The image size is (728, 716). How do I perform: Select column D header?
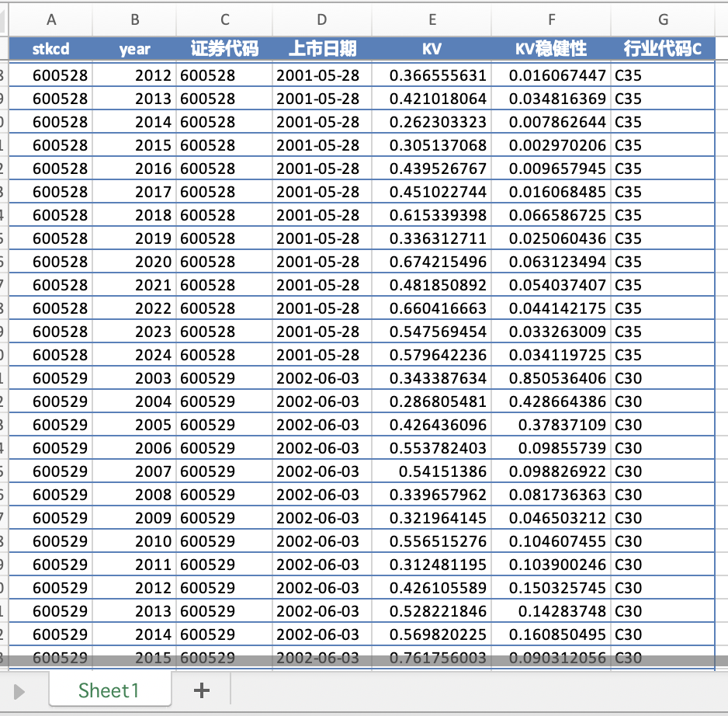(x=322, y=19)
